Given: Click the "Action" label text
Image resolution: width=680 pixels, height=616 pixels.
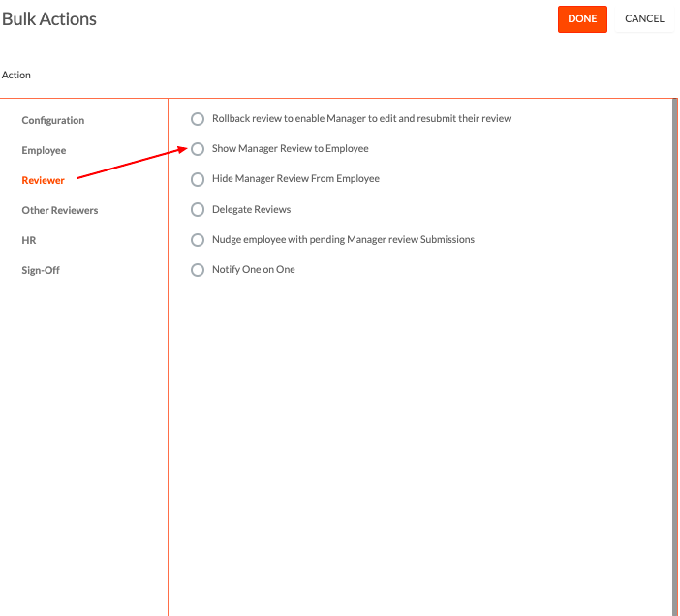Looking at the screenshot, I should point(16,75).
